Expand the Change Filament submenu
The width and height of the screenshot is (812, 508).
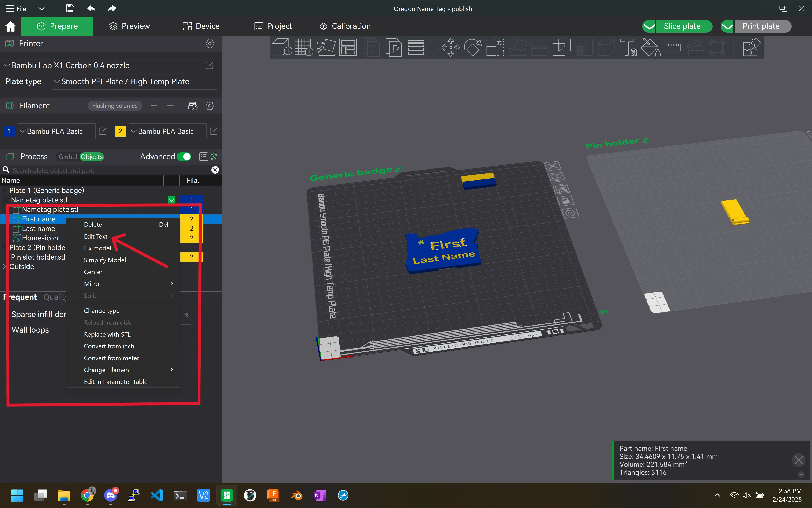coord(123,370)
